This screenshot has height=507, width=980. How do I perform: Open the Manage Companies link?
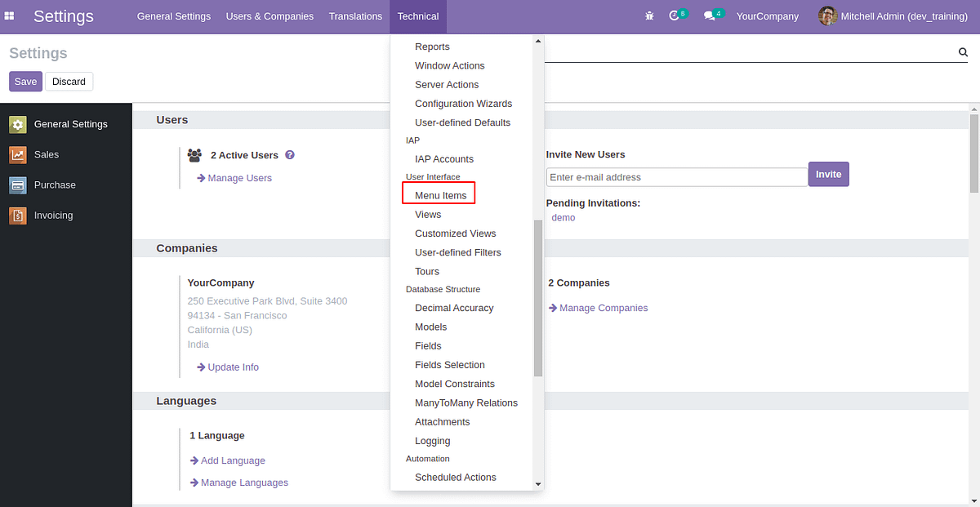tap(604, 308)
